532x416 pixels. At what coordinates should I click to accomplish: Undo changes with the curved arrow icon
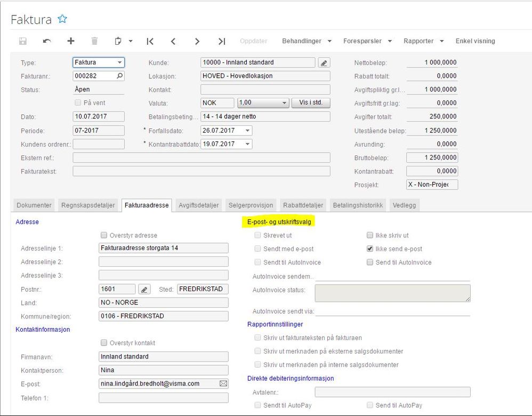click(x=47, y=41)
